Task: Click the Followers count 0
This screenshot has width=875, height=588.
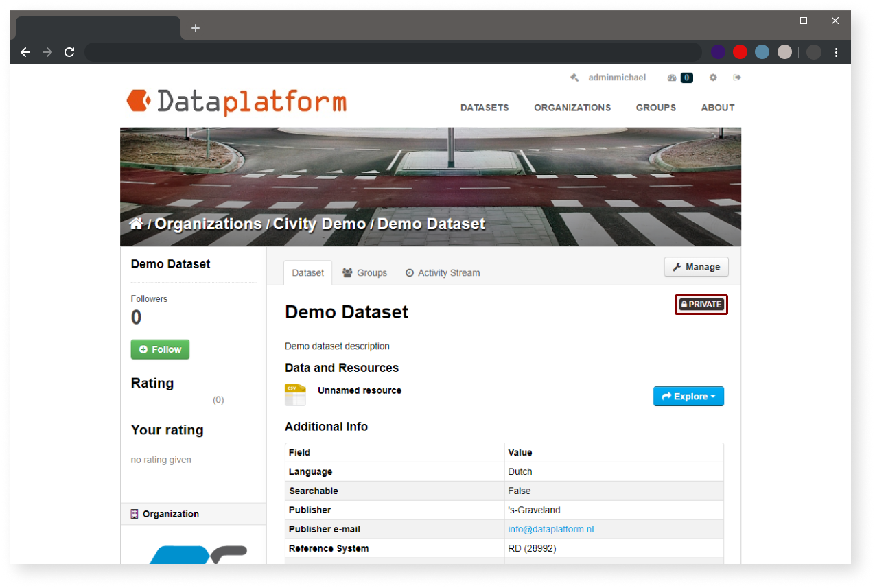Action: [136, 318]
